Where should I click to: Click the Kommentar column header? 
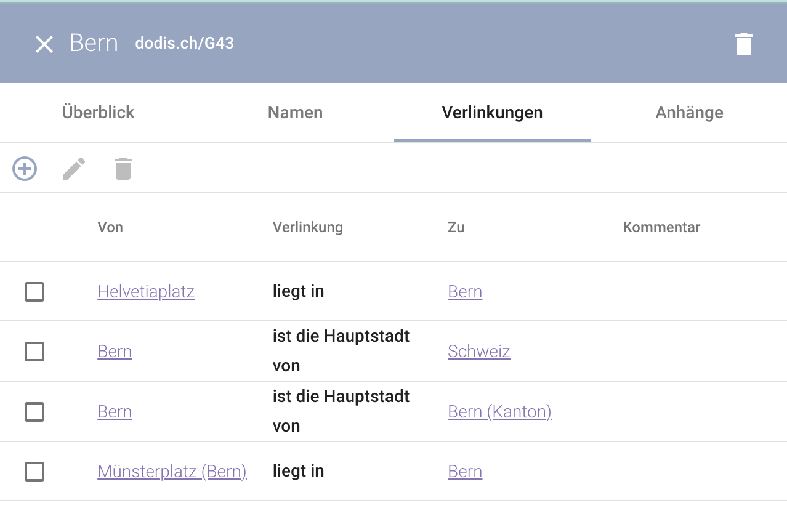click(x=661, y=227)
